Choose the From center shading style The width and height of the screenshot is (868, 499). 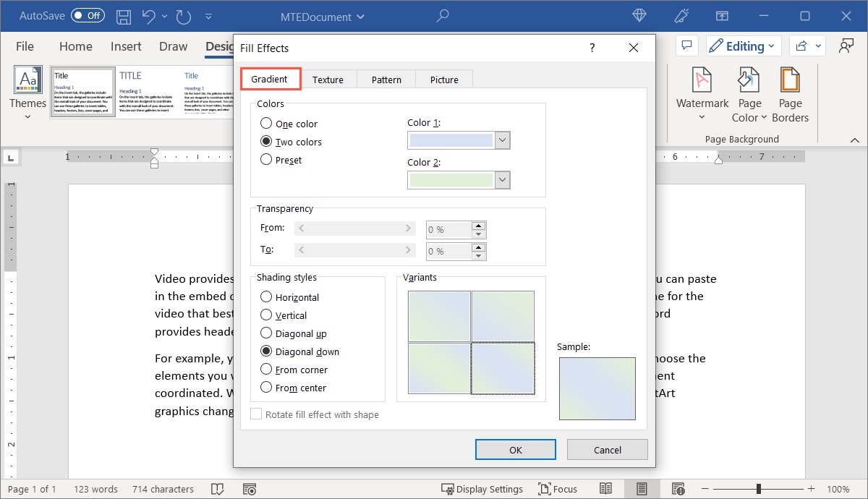[x=266, y=388]
